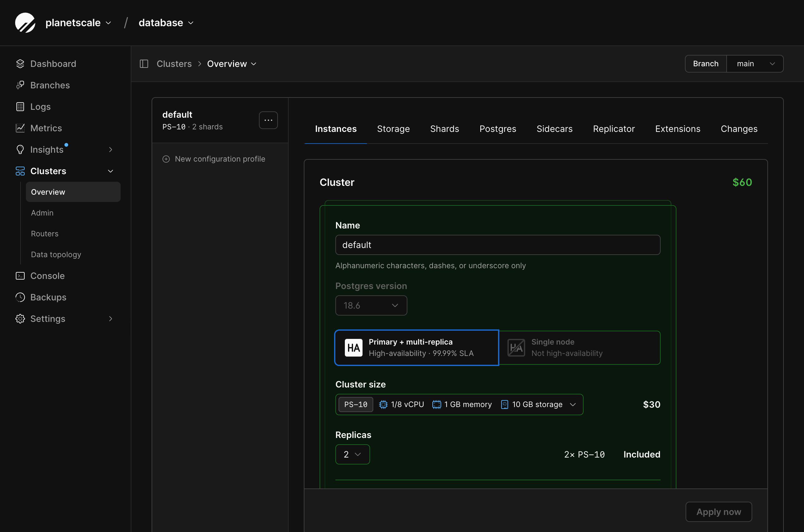Expand the Settings submenu chevron
The height and width of the screenshot is (532, 804).
(110, 319)
